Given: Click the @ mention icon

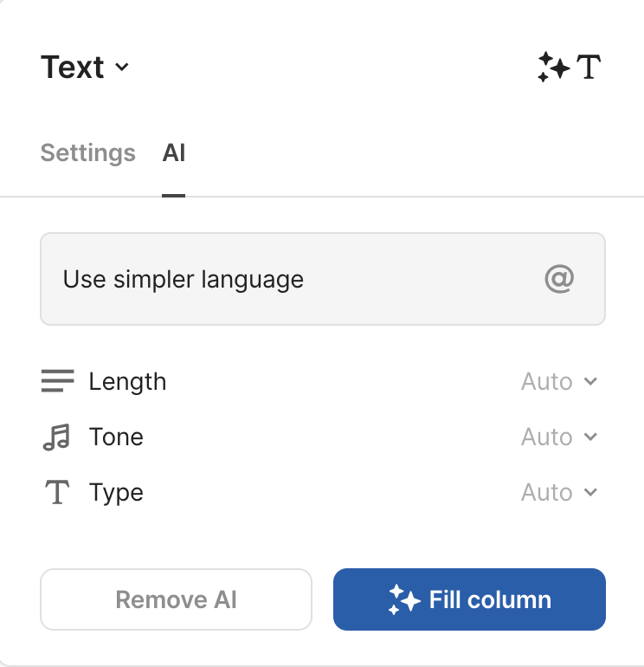Looking at the screenshot, I should [x=559, y=279].
